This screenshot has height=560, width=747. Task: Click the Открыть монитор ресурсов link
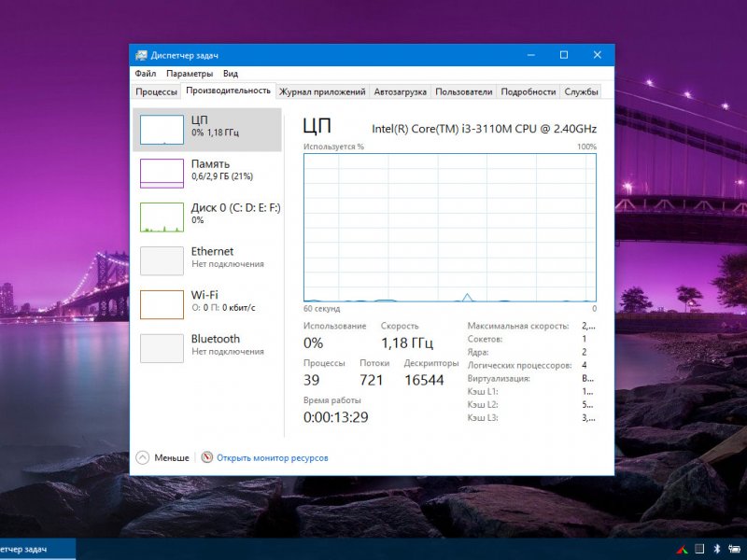tap(273, 458)
